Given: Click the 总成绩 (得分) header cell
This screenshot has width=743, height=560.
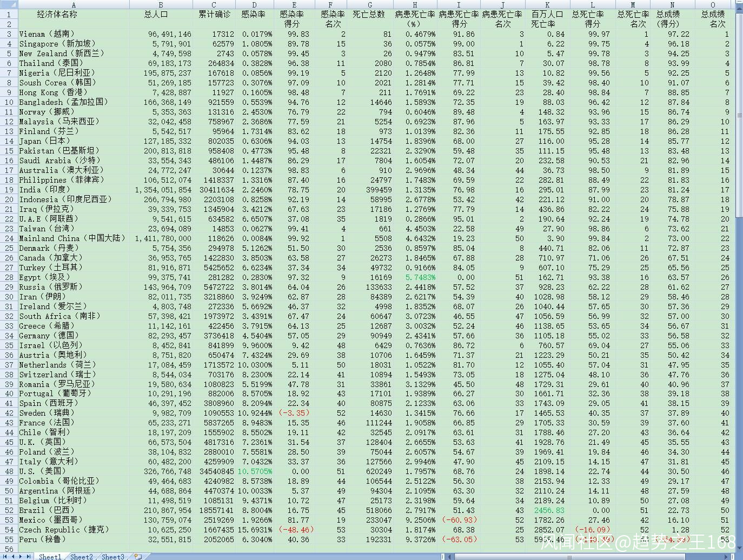Looking at the screenshot, I should click(673, 19).
